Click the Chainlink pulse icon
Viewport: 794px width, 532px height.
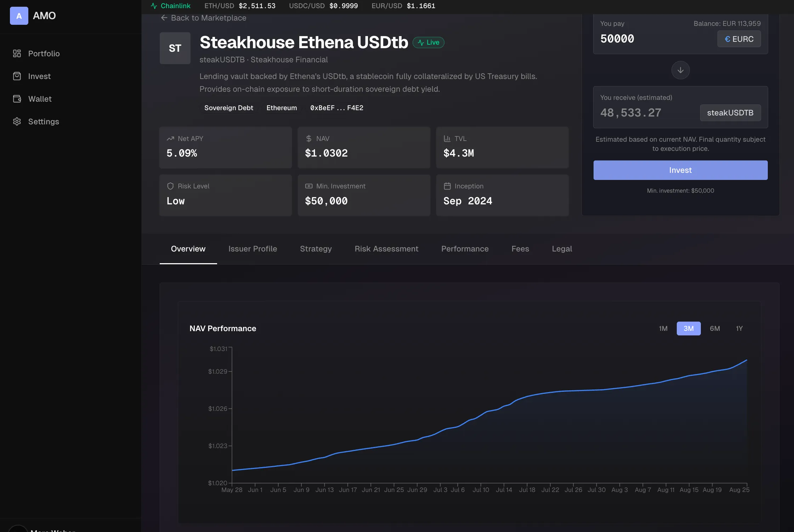click(154, 6)
